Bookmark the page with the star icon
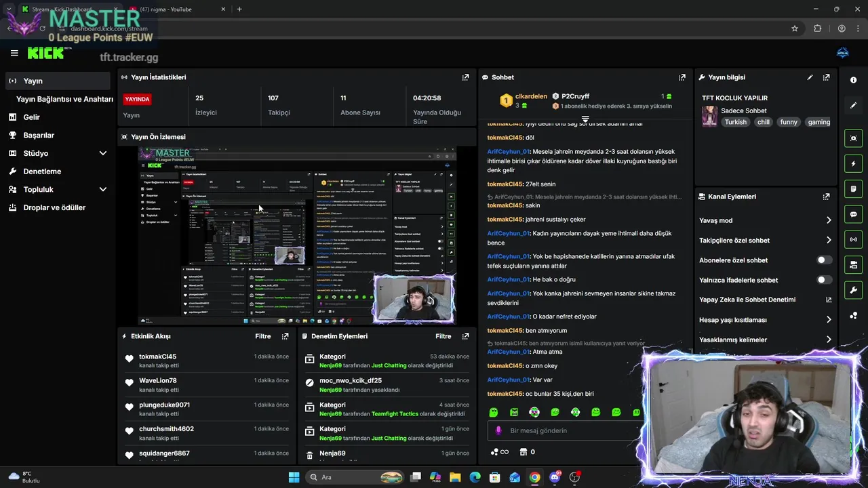Viewport: 868px width, 488px height. [795, 28]
